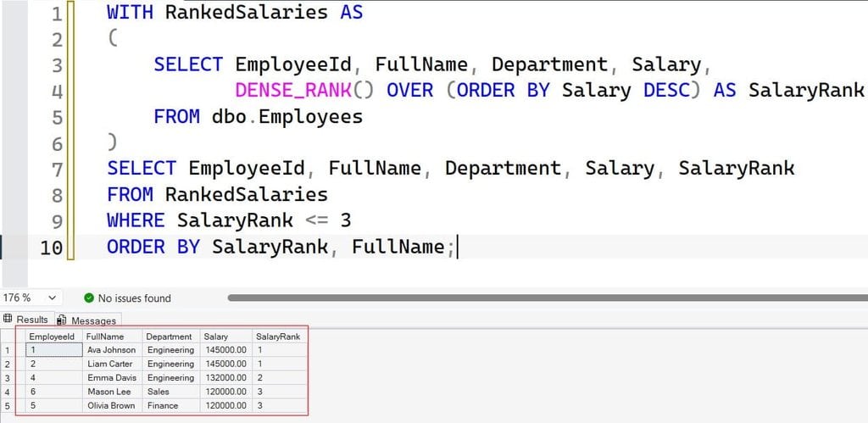The height and width of the screenshot is (423, 868).
Task: Click the horizontal editor scrollbar
Action: [548, 298]
